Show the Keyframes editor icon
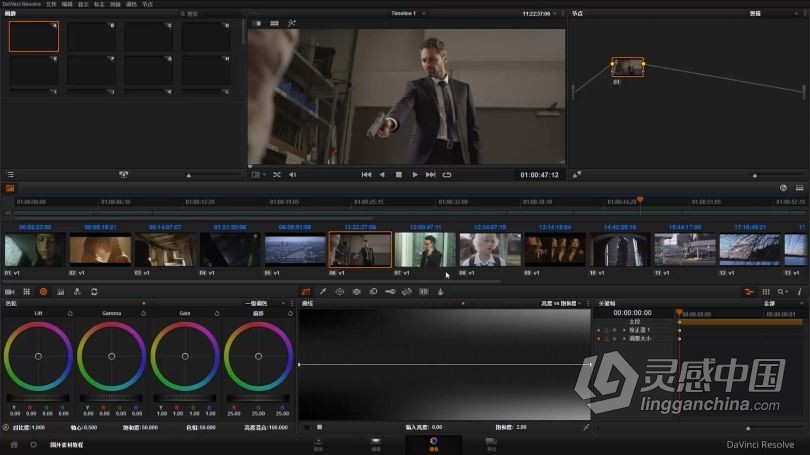 coord(749,292)
